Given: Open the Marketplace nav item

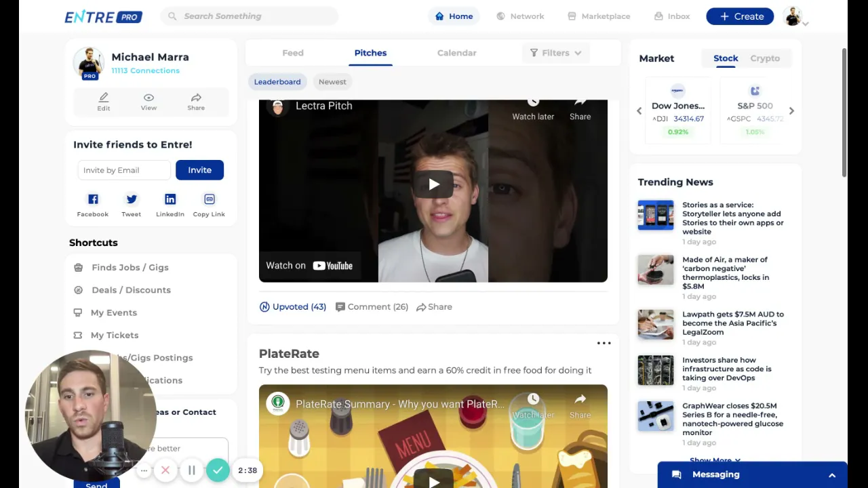Looking at the screenshot, I should 599,16.
